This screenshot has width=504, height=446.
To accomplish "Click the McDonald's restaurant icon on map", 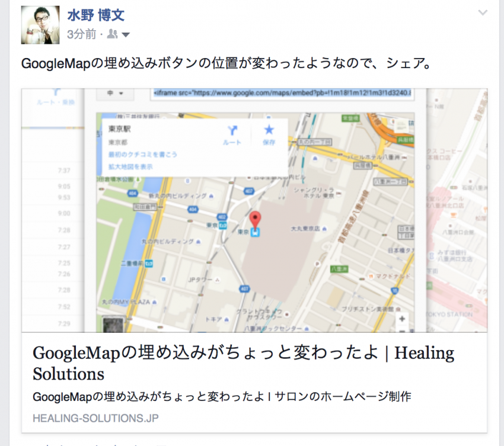I will [371, 276].
